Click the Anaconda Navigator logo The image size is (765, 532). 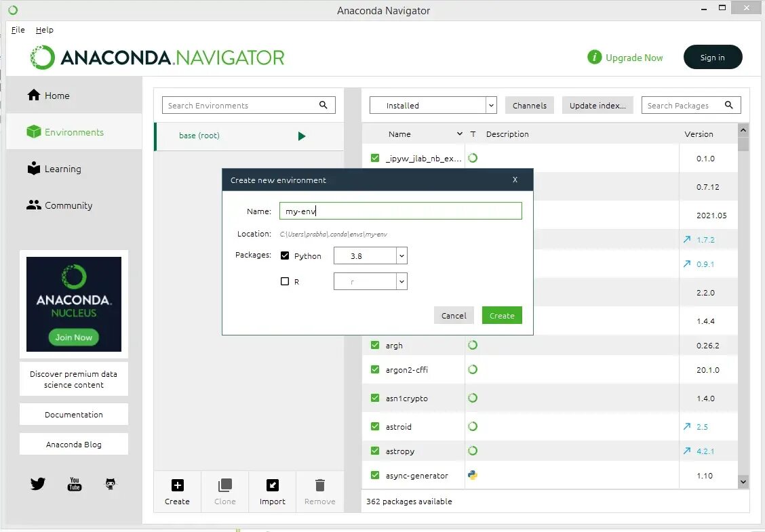click(157, 58)
